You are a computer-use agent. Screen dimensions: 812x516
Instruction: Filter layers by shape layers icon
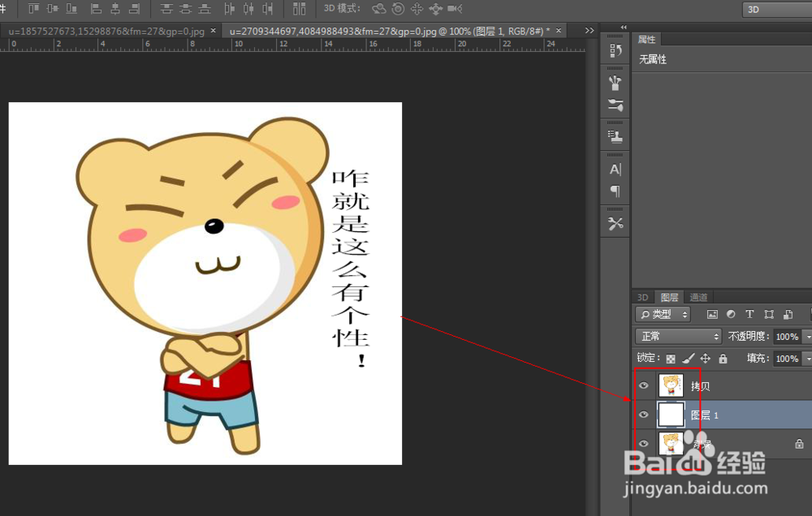[769, 314]
